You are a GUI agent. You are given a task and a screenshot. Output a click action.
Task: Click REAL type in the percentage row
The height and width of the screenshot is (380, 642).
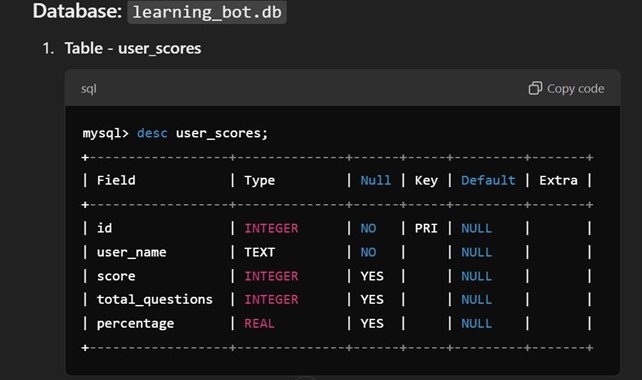(260, 323)
